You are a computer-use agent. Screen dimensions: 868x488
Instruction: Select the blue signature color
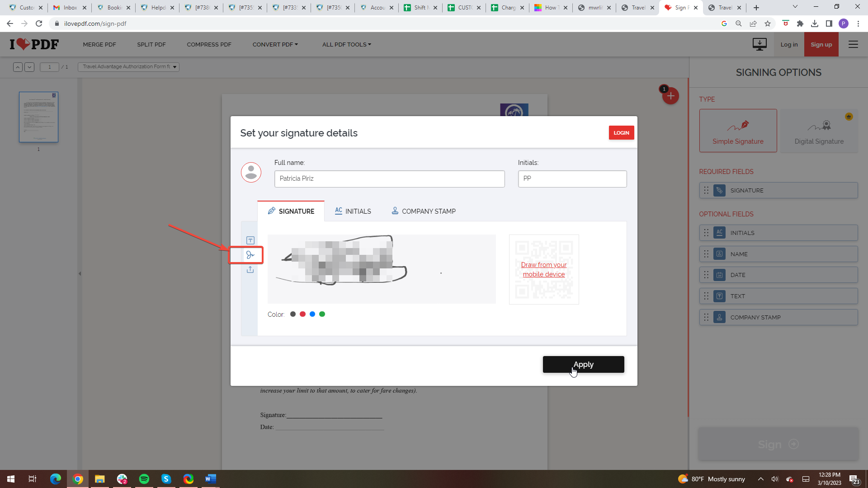click(312, 314)
